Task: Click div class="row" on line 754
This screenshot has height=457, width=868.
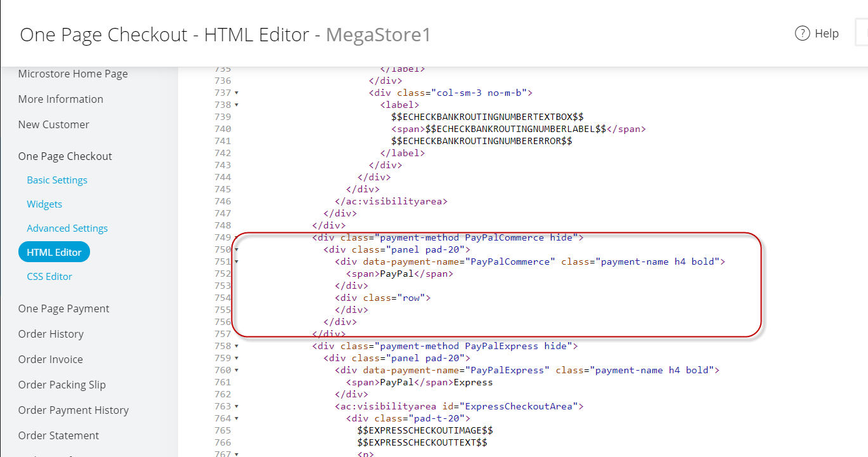Action: 383,298
